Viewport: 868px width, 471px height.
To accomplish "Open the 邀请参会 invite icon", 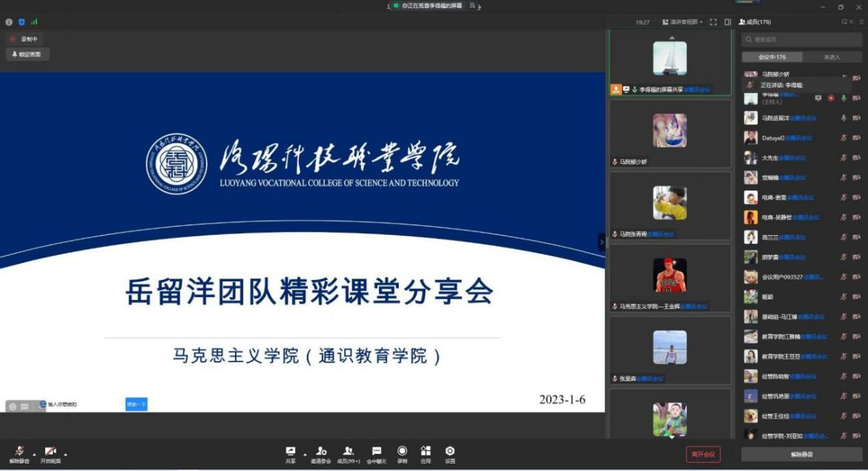I will 321,453.
